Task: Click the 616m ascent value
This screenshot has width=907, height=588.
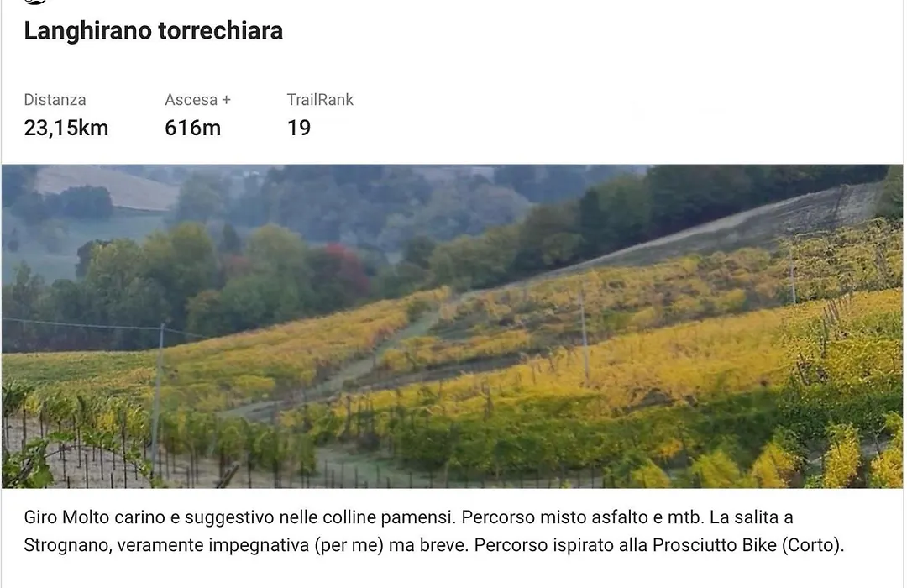Action: tap(192, 128)
